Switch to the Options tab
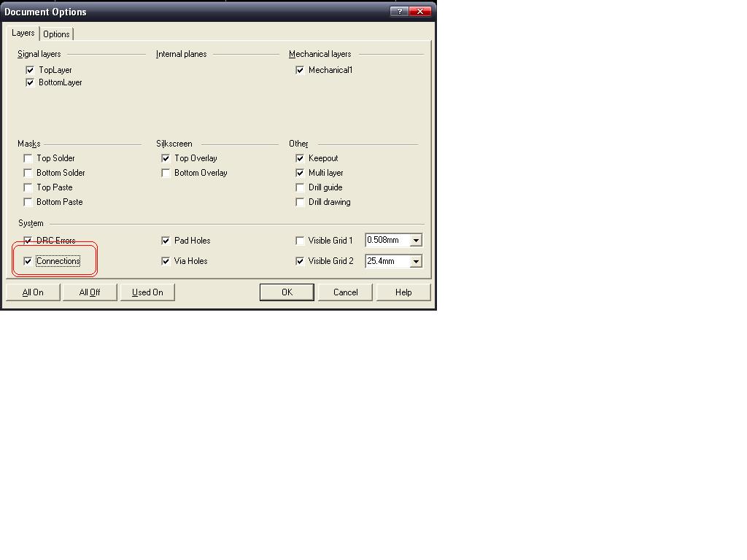The height and width of the screenshot is (560, 747). pyautogui.click(x=56, y=34)
